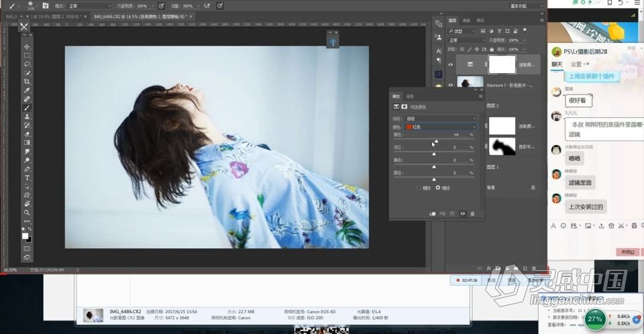Hide the Exposure 7 layer
The height and width of the screenshot is (334, 644).
coord(450,85)
